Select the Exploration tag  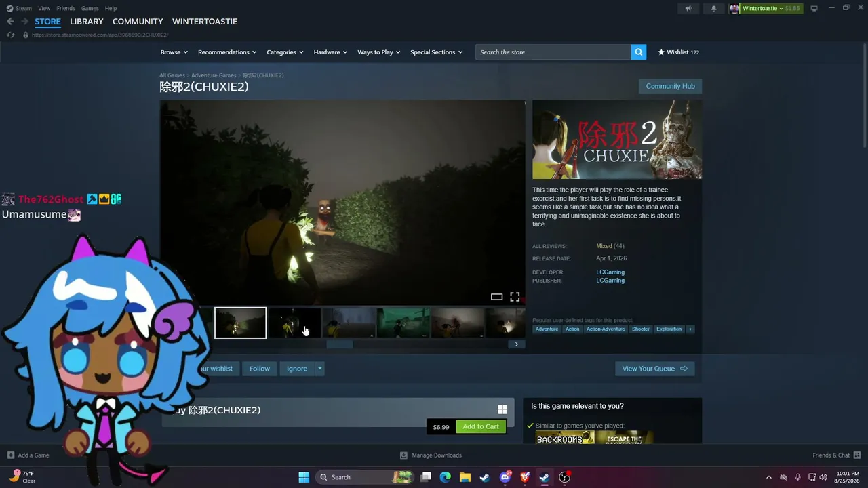pos(669,329)
